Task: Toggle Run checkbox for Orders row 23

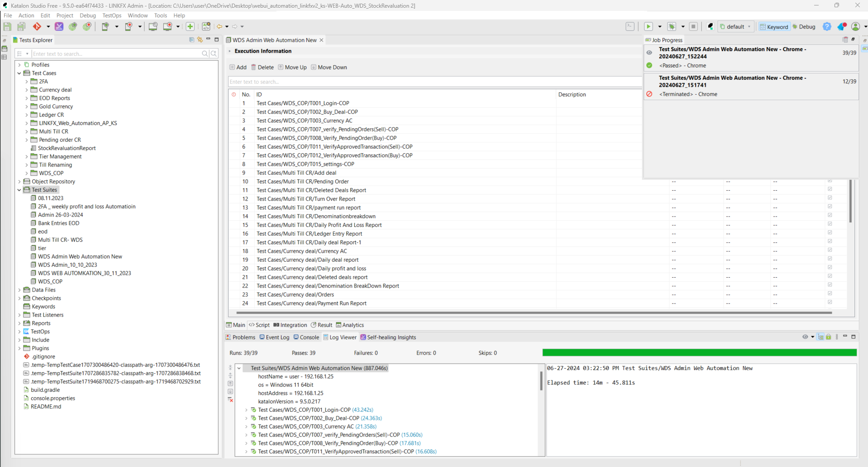Action: tap(830, 294)
